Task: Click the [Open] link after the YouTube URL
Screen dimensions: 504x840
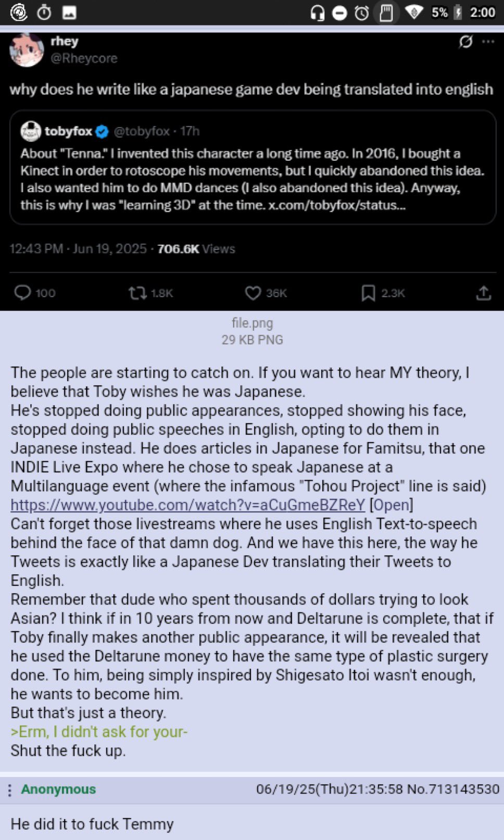Action: click(x=391, y=505)
